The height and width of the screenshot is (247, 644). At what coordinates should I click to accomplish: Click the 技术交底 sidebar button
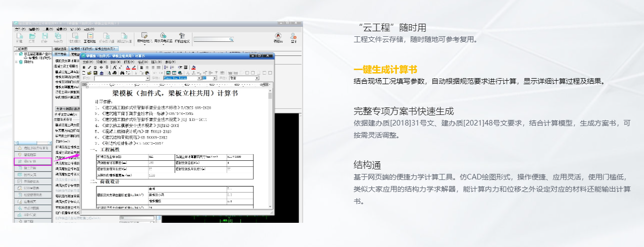click(33, 175)
